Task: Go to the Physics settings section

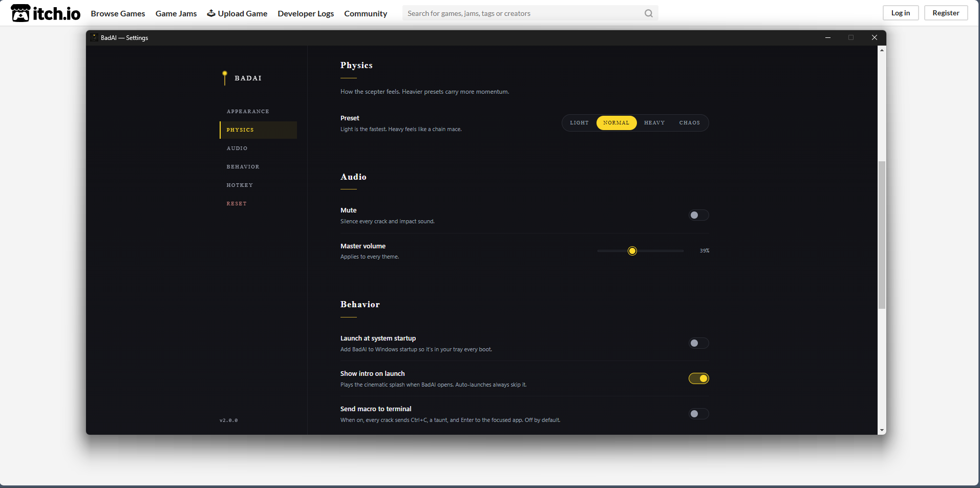Action: (x=258, y=130)
